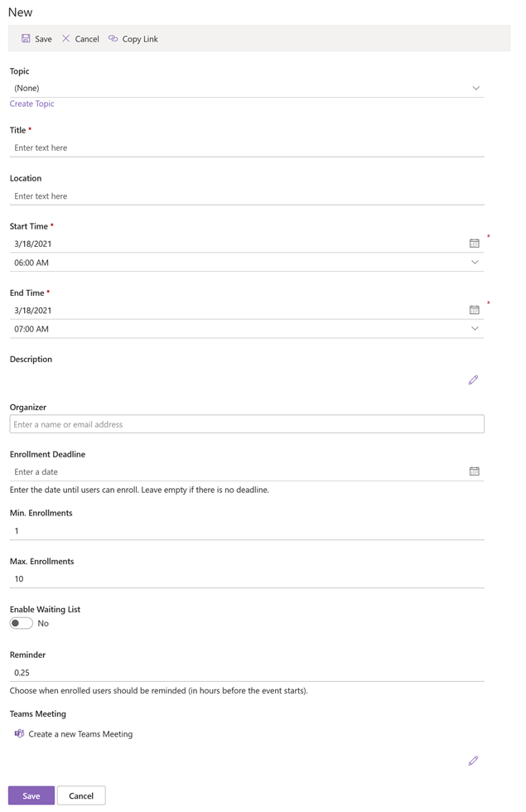
Task: Click the Cancel X icon in toolbar
Action: pyautogui.click(x=65, y=38)
